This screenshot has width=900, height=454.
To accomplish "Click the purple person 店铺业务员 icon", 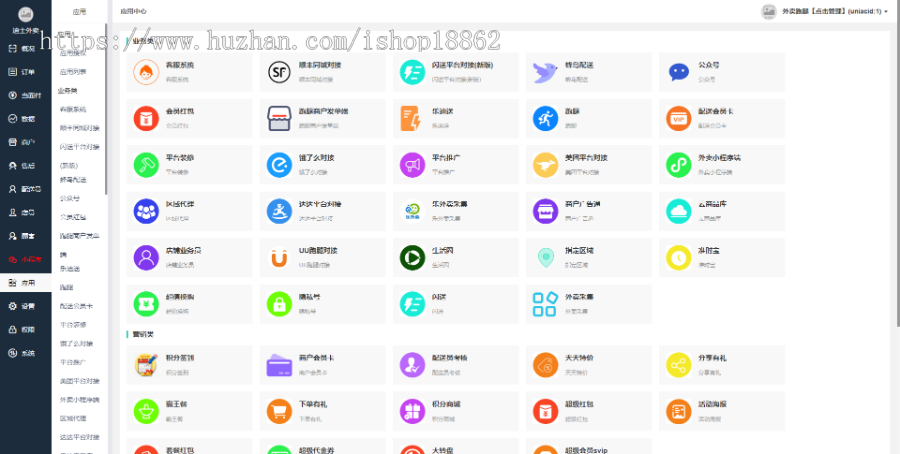I will tap(146, 258).
